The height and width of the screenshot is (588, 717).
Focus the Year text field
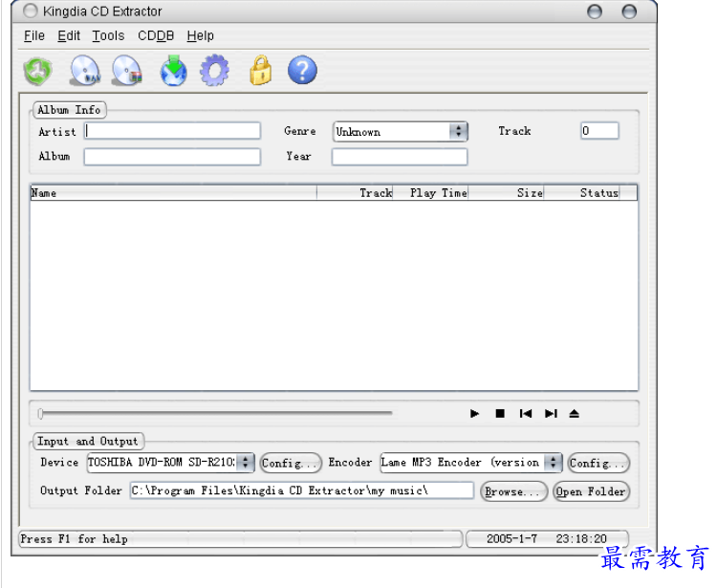[400, 157]
